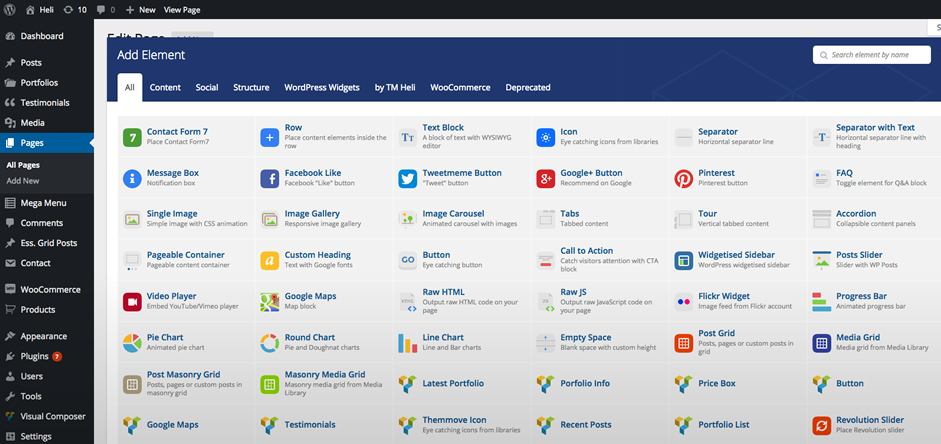Open the WooCommerce element tab
Image resolution: width=941 pixels, height=444 pixels.
click(x=460, y=87)
